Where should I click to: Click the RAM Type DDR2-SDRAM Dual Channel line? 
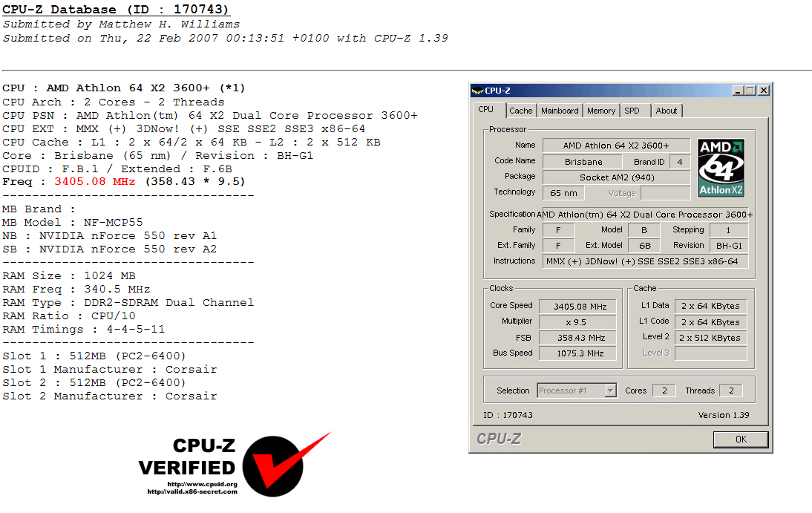click(x=128, y=302)
